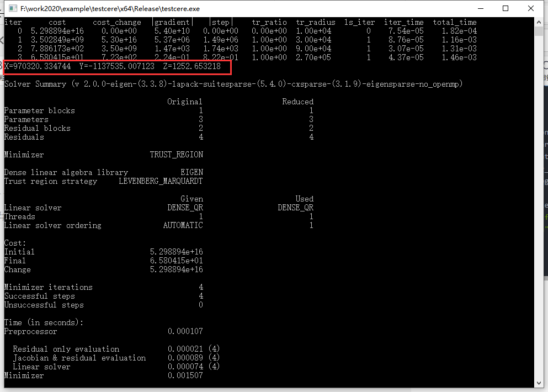Click the window title path text

click(110, 8)
